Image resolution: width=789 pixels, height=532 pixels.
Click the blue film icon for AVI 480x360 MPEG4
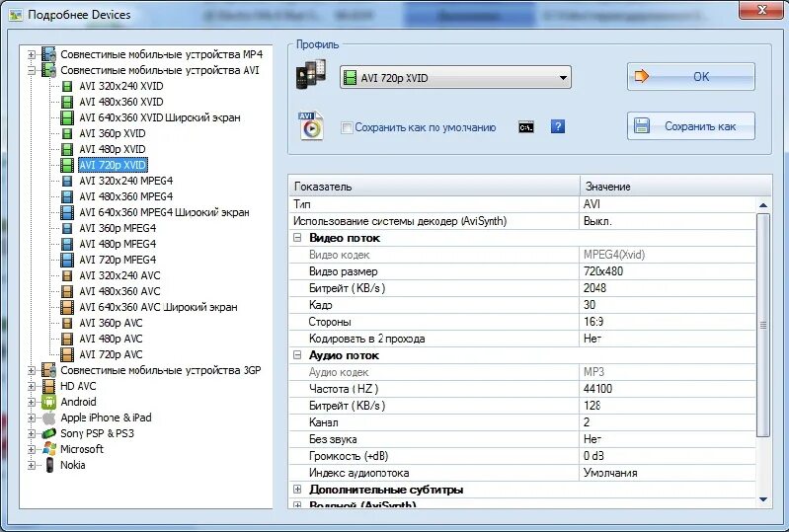click(67, 196)
